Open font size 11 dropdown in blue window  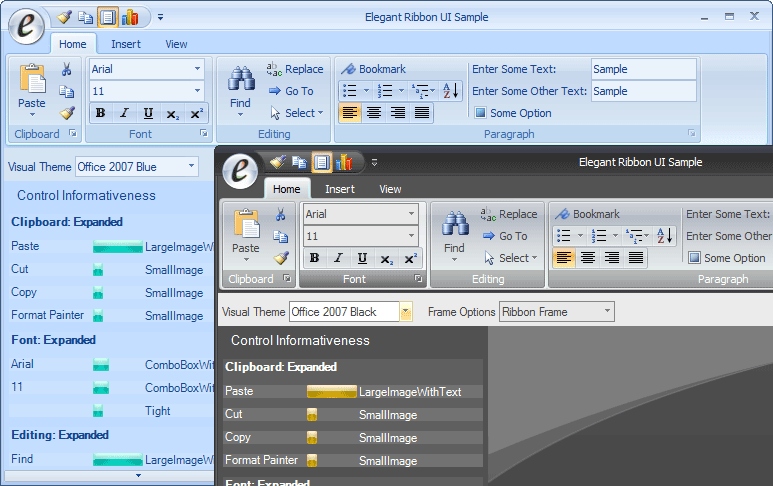click(x=197, y=91)
